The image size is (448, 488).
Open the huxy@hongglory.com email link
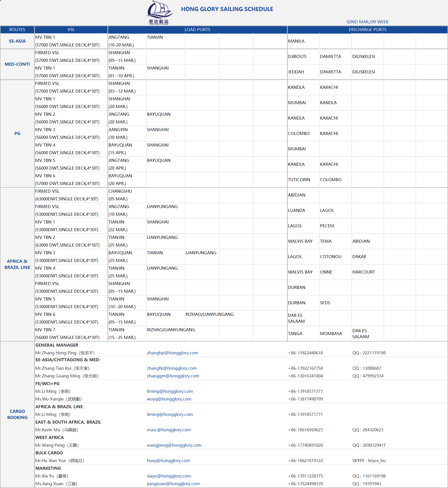point(168,461)
